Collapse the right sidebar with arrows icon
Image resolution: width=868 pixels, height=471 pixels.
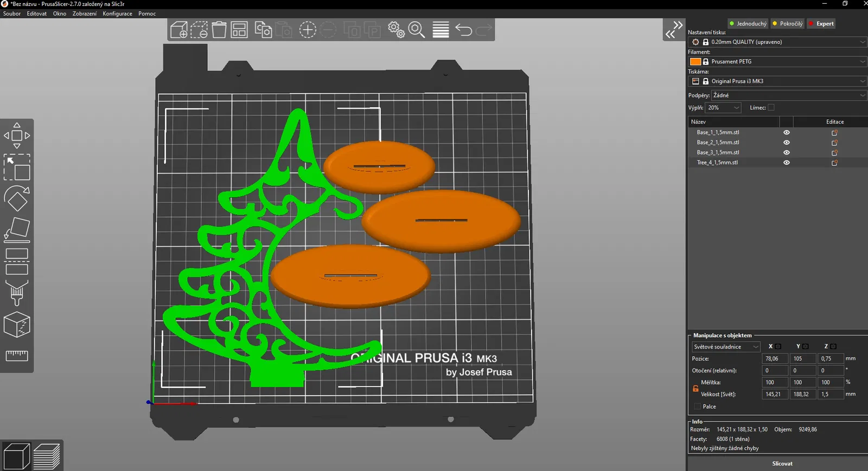tap(674, 30)
